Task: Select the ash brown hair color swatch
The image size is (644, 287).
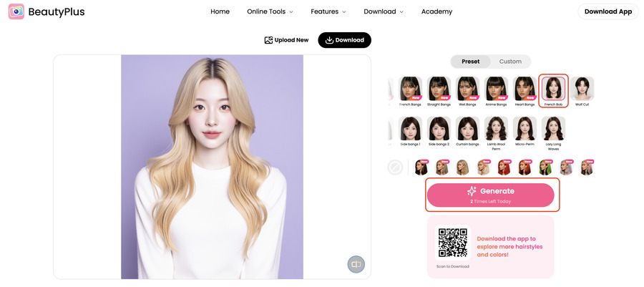Action: (442, 167)
